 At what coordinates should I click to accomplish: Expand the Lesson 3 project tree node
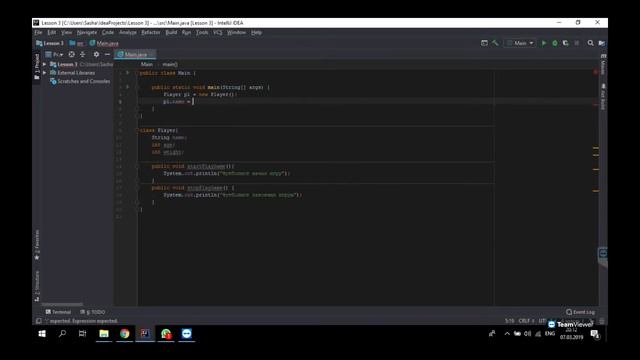pyautogui.click(x=44, y=64)
